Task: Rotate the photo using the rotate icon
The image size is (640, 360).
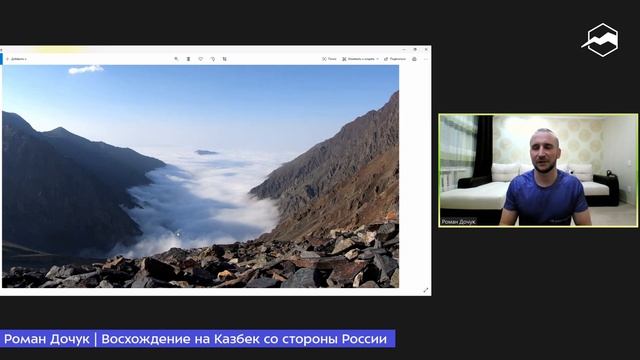Action: tap(213, 59)
